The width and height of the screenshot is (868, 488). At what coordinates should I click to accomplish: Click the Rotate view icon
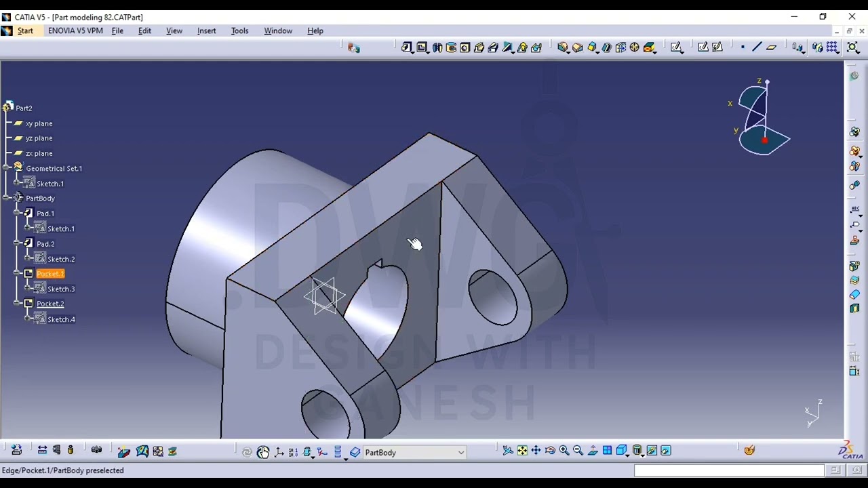(x=550, y=451)
